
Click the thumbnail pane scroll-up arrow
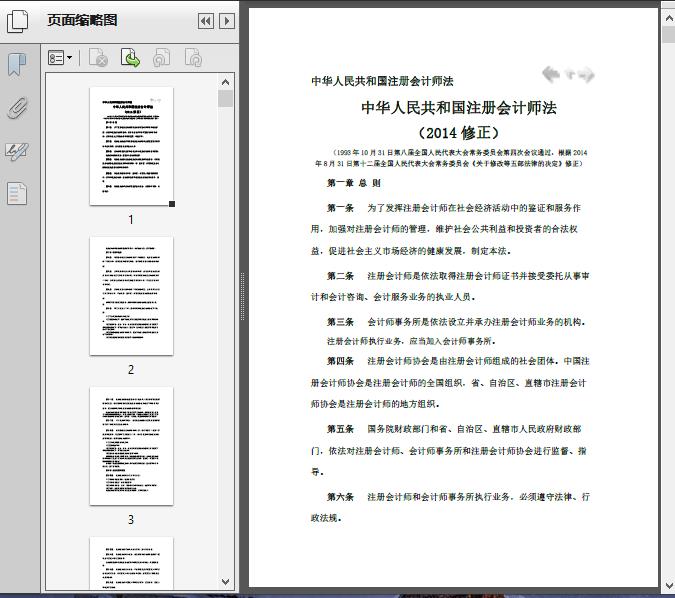click(x=225, y=82)
